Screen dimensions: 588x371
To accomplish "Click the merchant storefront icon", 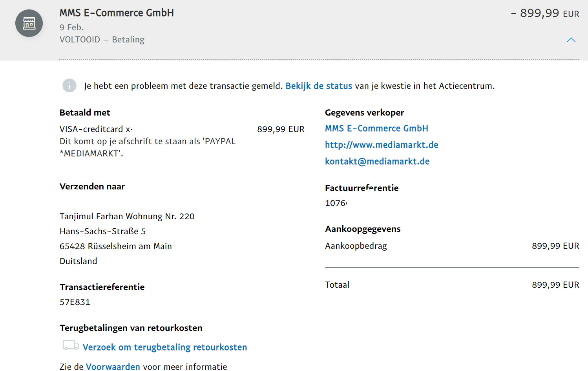I will point(29,23).
